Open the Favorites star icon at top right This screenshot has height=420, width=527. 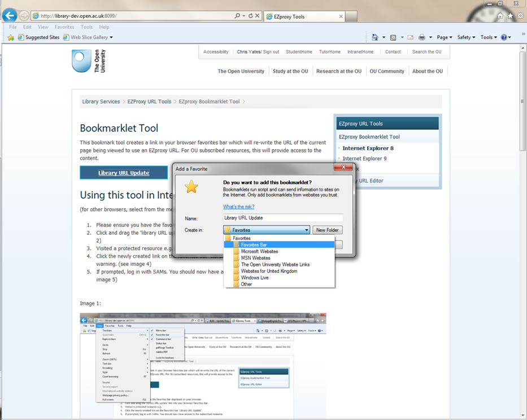tap(510, 16)
